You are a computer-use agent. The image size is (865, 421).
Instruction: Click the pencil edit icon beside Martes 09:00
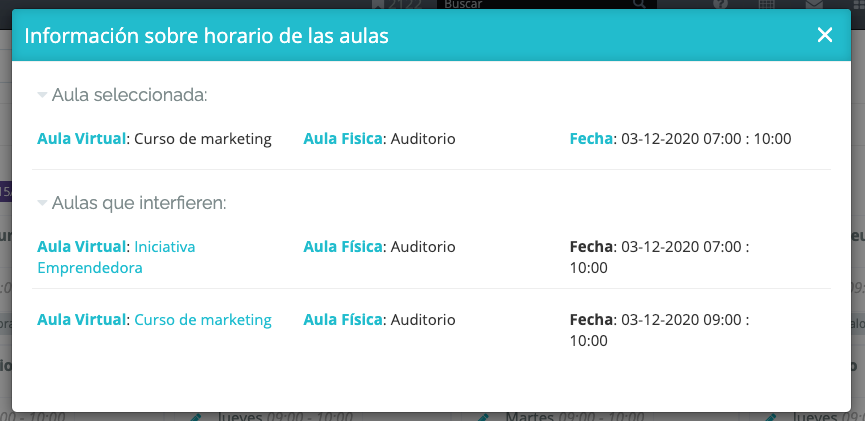click(x=483, y=417)
